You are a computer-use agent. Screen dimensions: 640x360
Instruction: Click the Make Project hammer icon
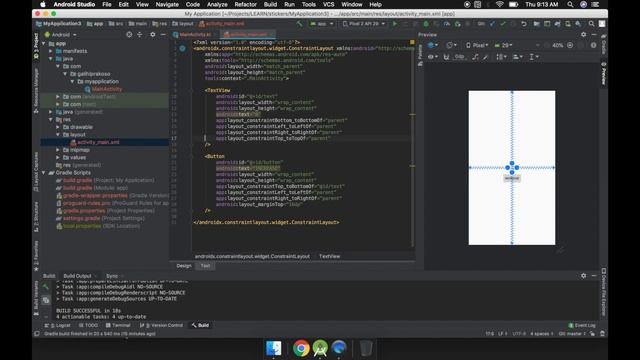(x=299, y=24)
